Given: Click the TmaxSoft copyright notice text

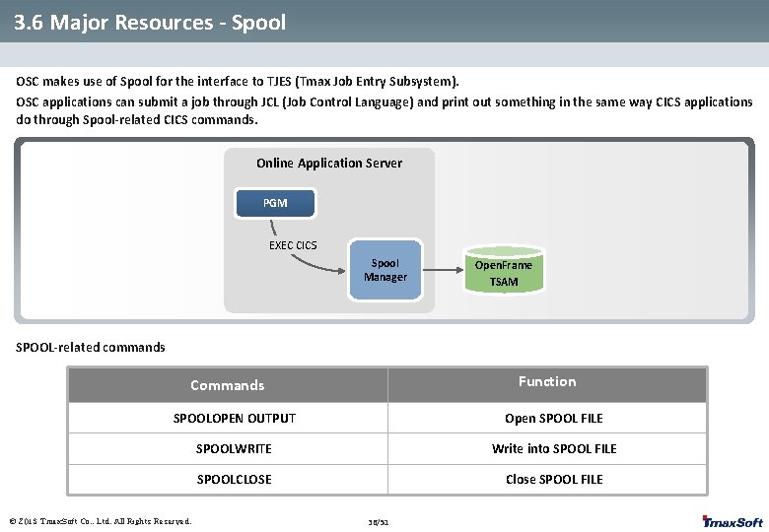Looking at the screenshot, I should [x=100, y=521].
